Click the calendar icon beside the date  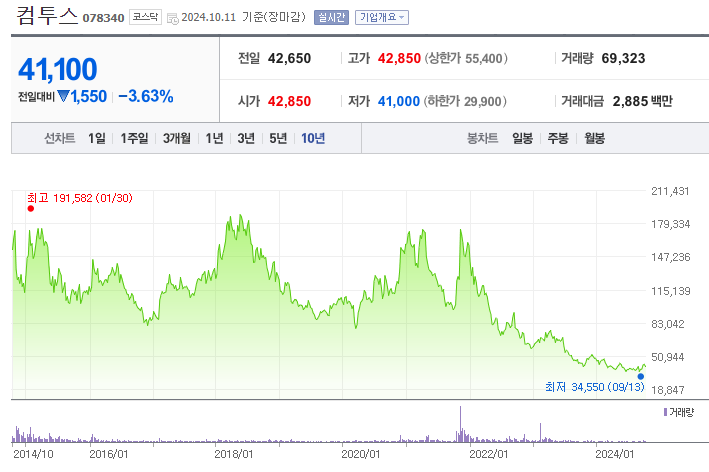(x=173, y=18)
